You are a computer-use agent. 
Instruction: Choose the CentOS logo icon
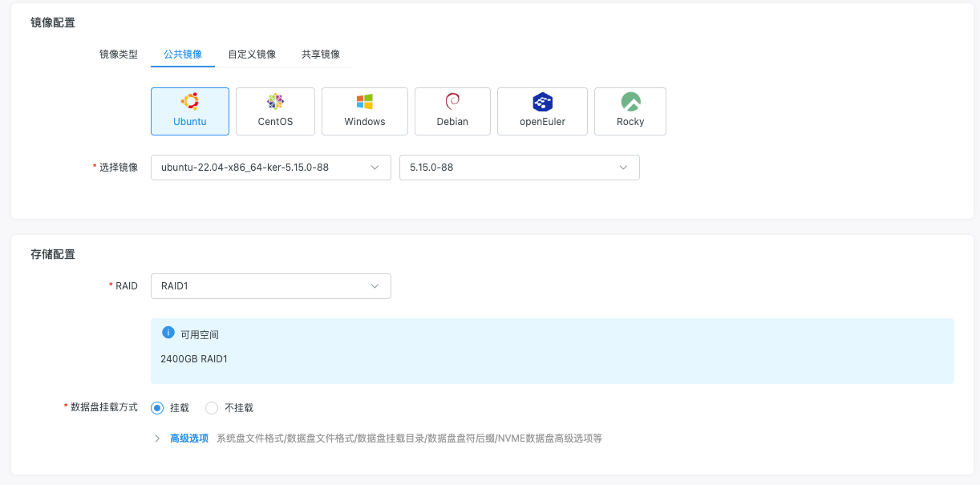pos(275,101)
